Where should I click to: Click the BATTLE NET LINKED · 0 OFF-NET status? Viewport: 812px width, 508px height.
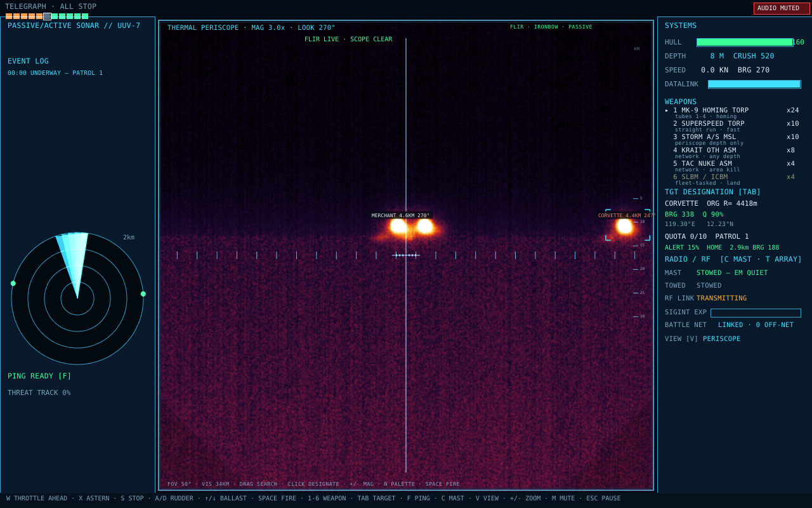756,325
